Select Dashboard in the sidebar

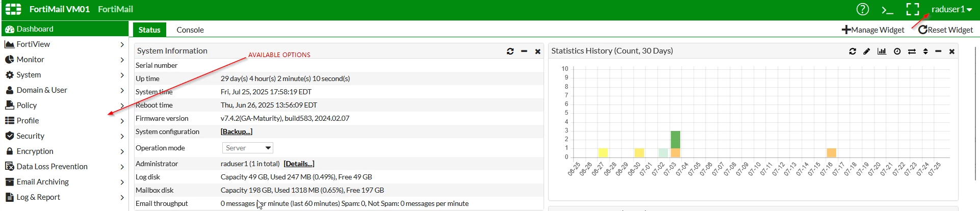(65, 29)
